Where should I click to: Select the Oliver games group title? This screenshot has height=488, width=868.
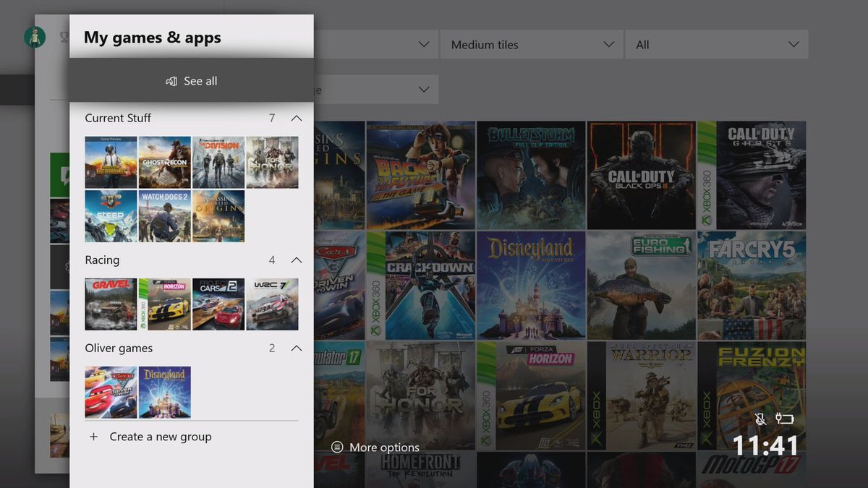119,348
